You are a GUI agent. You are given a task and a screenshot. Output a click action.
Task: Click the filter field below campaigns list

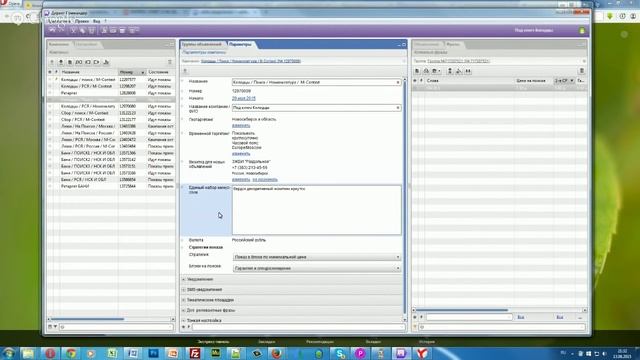click(x=116, y=327)
